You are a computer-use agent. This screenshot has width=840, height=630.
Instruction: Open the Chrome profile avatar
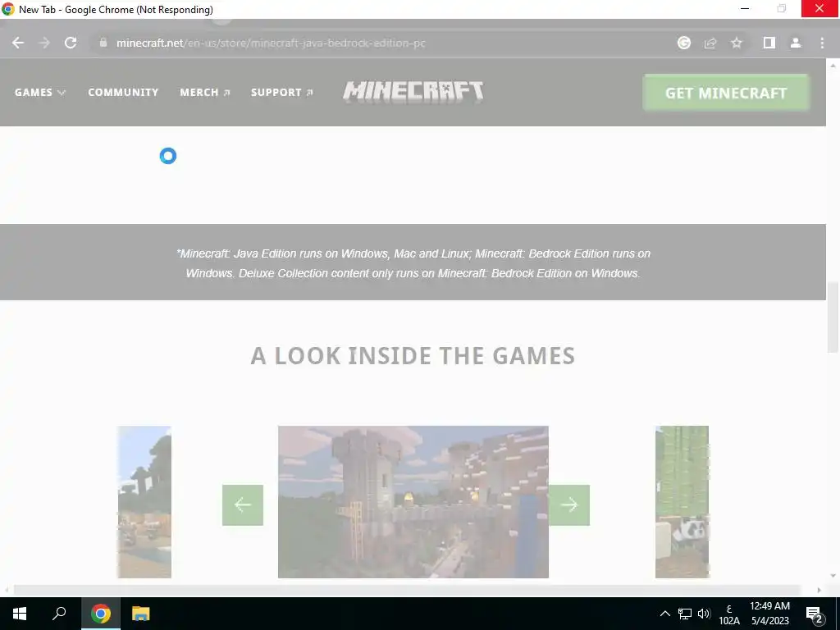click(796, 43)
